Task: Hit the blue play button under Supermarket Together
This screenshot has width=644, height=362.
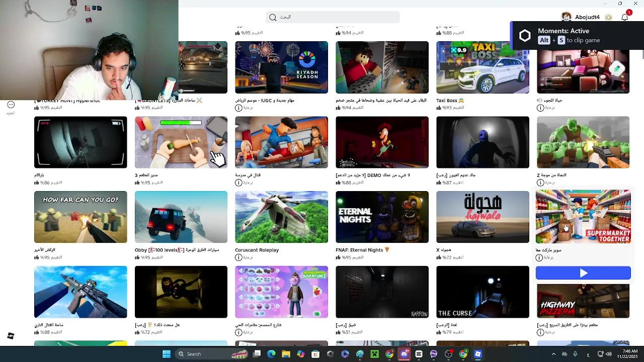Action: 583,273
